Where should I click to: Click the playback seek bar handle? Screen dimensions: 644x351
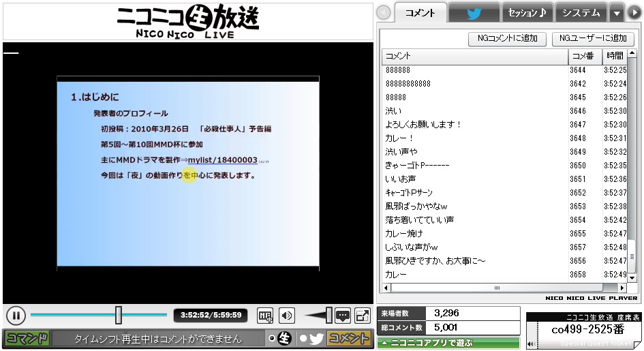pyautogui.click(x=119, y=315)
